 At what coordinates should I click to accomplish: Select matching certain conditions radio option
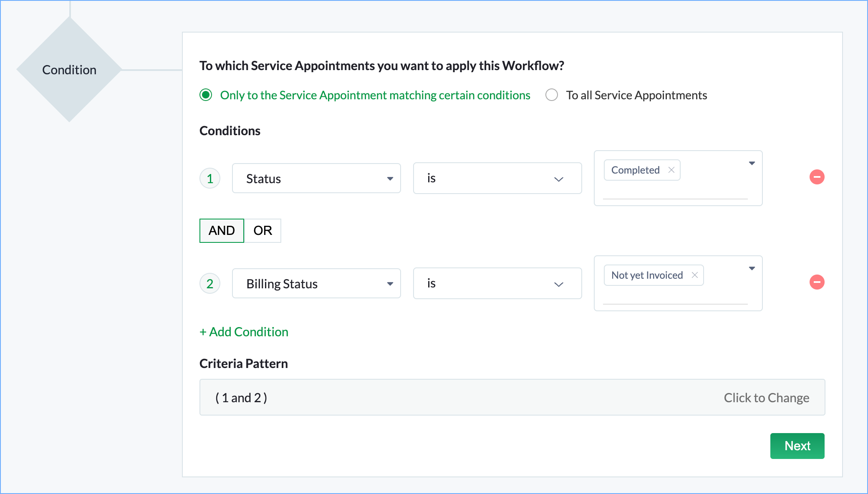pos(206,95)
